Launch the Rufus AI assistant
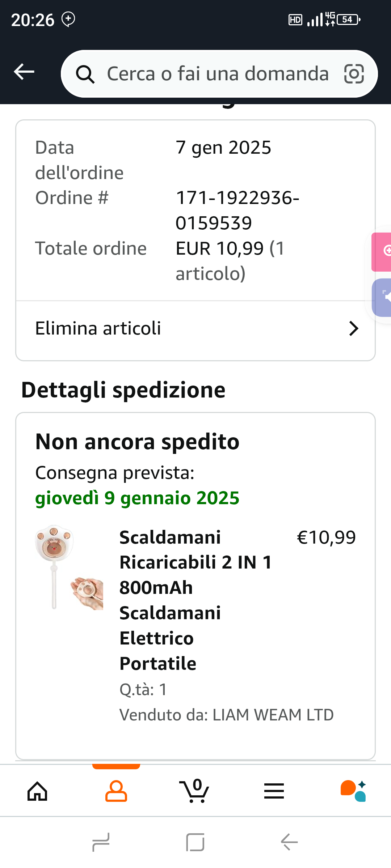Viewport: 391px width, 868px height. coord(353,791)
